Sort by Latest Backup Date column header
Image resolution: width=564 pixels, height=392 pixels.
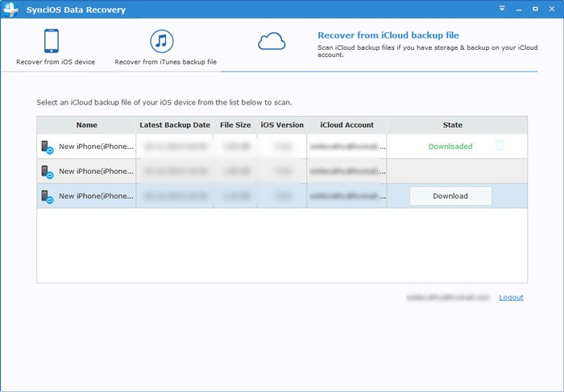click(x=175, y=125)
